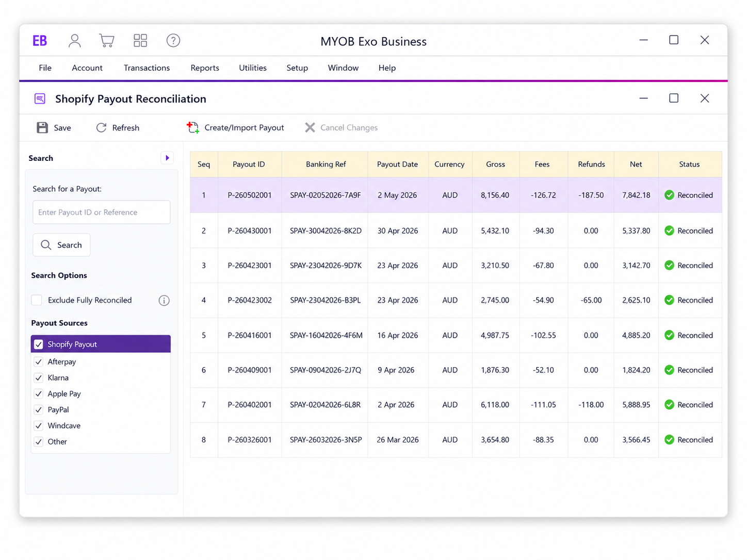This screenshot has height=560, width=747.
Task: Uncheck the Windcave source
Action: coord(39,426)
